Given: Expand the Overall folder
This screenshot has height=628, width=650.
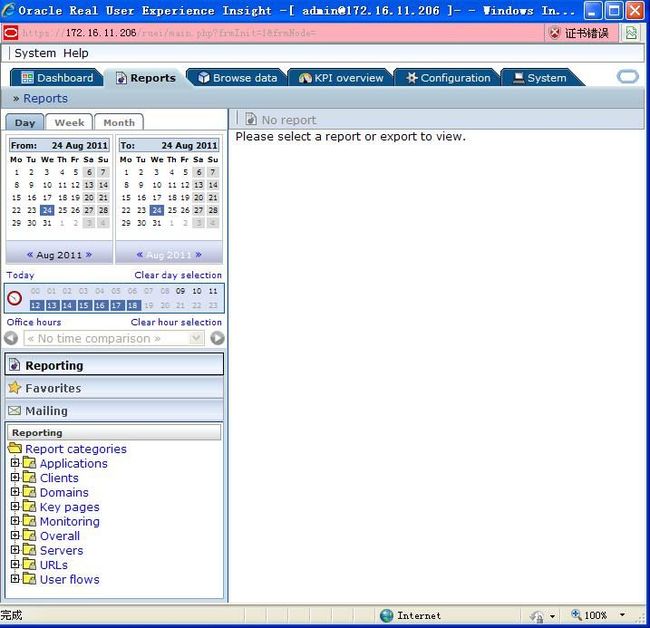Looking at the screenshot, I should [15, 534].
